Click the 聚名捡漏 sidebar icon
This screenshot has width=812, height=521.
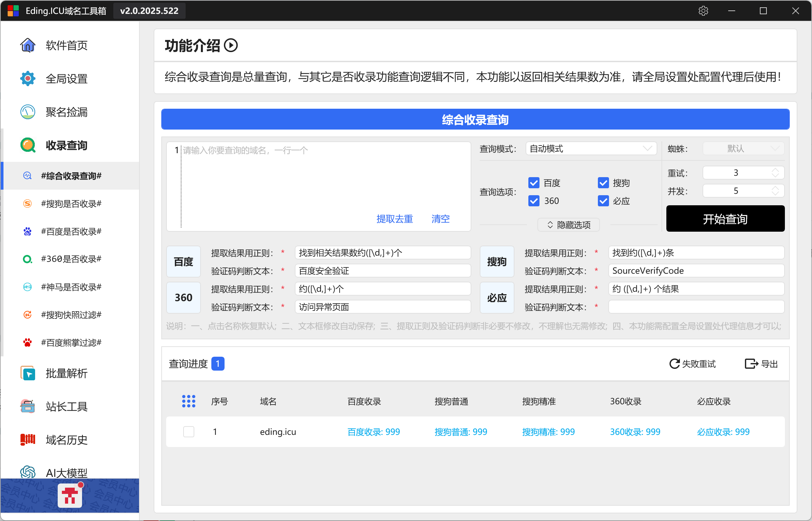tap(28, 112)
